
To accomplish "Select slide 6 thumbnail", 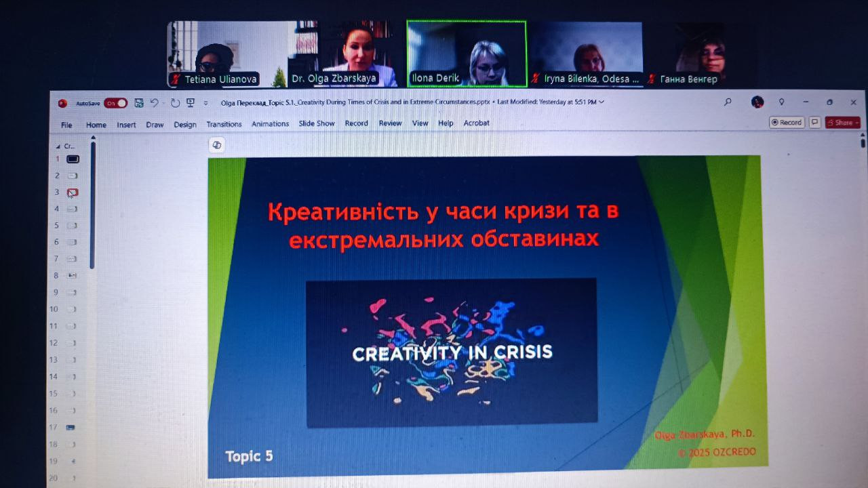I will (x=72, y=242).
